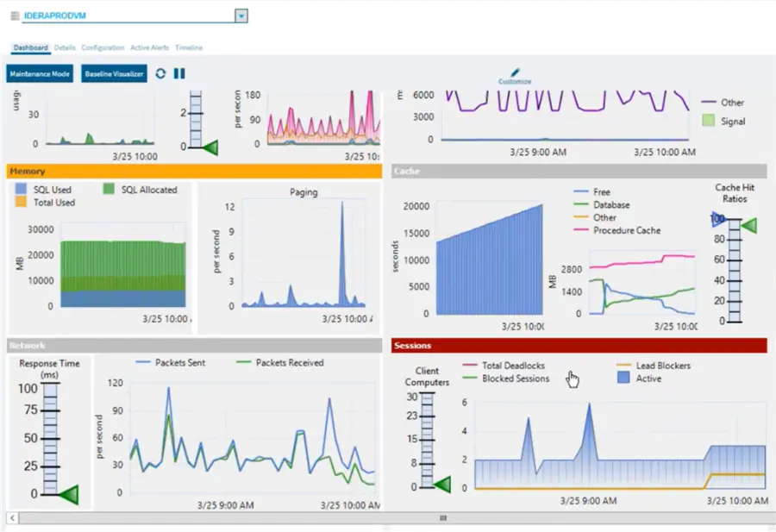Click the Network panel header

(194, 346)
